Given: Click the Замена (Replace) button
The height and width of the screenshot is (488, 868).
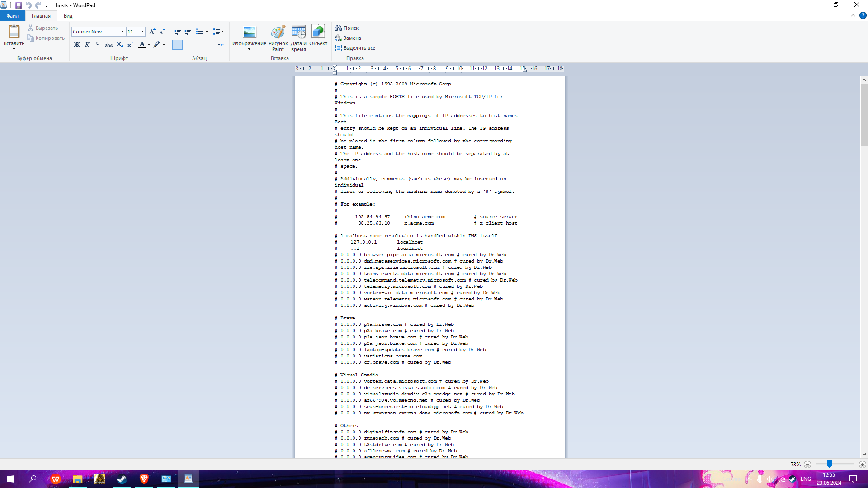Looking at the screenshot, I should (x=348, y=38).
